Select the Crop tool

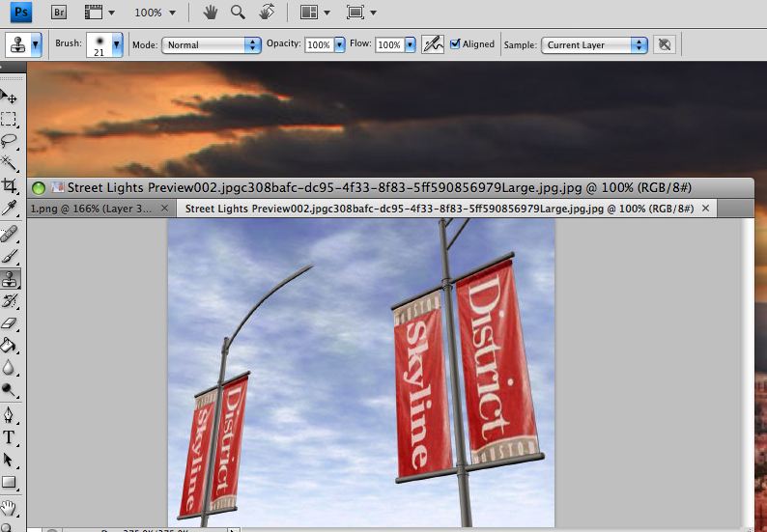point(10,185)
